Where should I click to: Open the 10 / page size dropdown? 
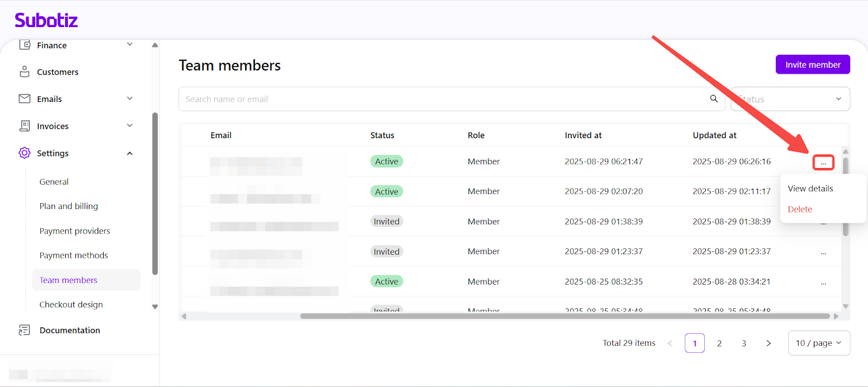click(819, 343)
